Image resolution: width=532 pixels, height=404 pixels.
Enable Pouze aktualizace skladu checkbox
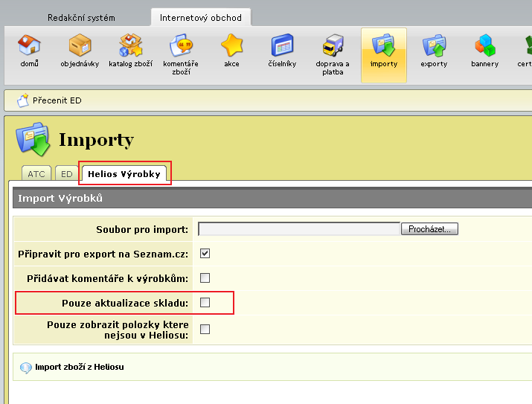[205, 303]
